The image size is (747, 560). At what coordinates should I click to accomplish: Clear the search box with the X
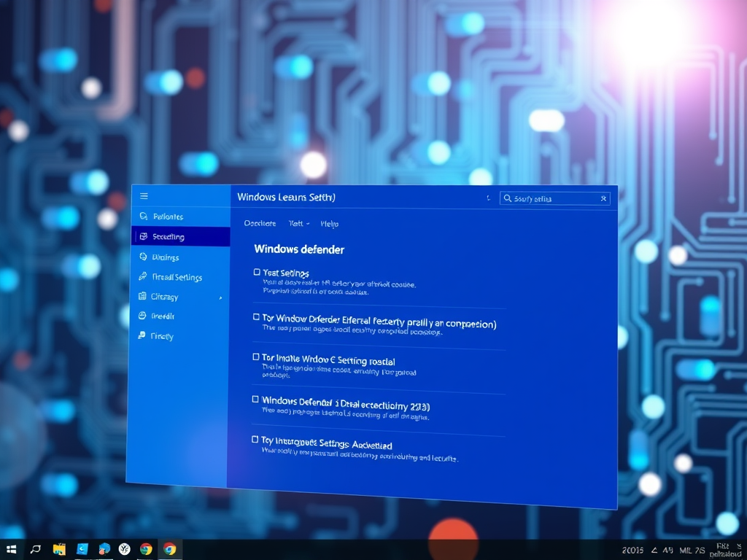point(603,198)
